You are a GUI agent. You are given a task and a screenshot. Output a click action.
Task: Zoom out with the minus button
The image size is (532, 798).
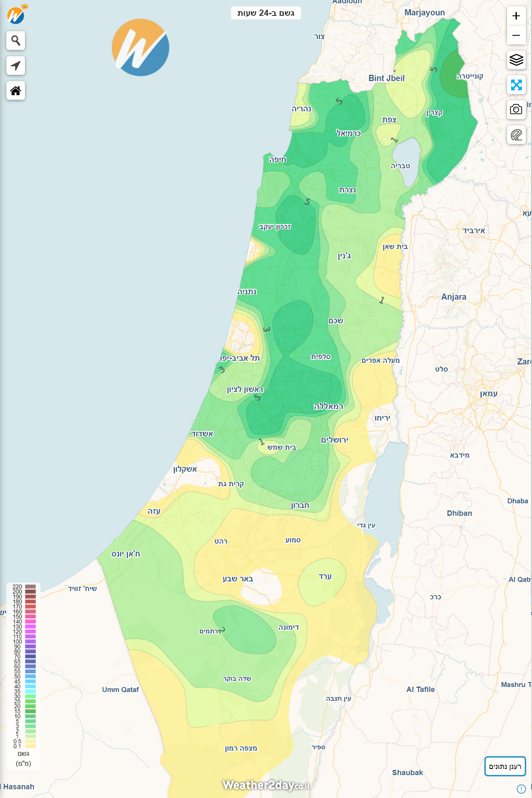[x=516, y=36]
